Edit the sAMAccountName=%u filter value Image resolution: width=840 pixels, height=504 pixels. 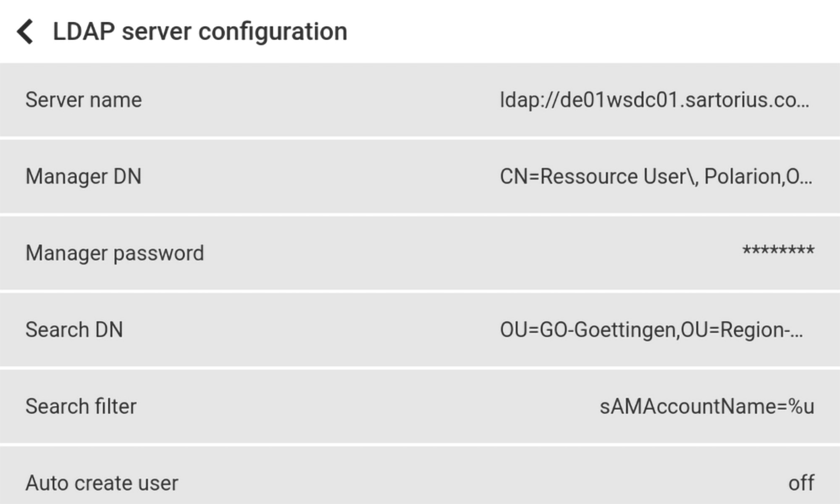pyautogui.click(x=707, y=406)
